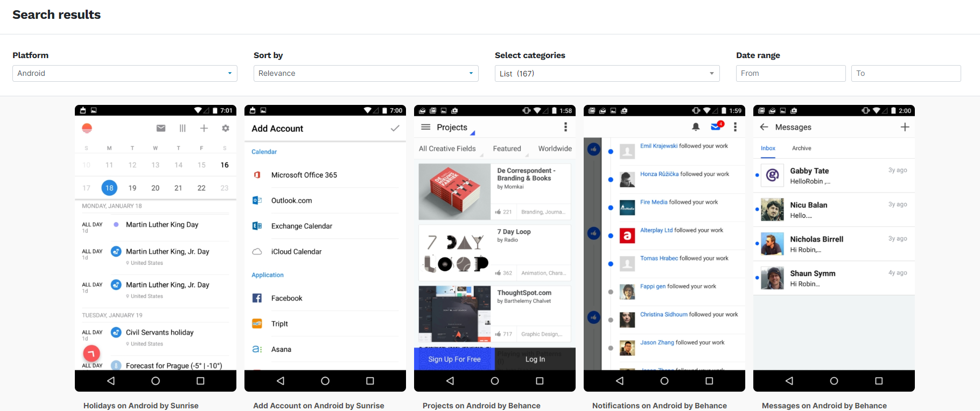
Task: Click the Asana icon
Action: point(257,349)
